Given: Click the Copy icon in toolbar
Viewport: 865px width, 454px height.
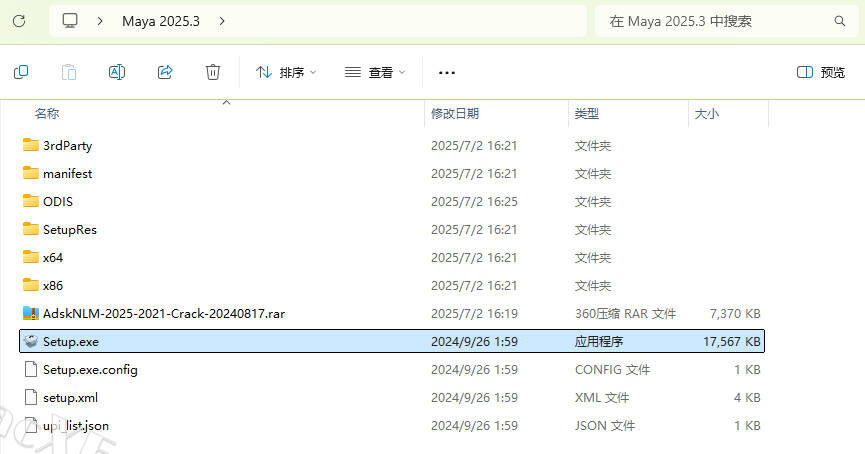Looking at the screenshot, I should (x=21, y=72).
